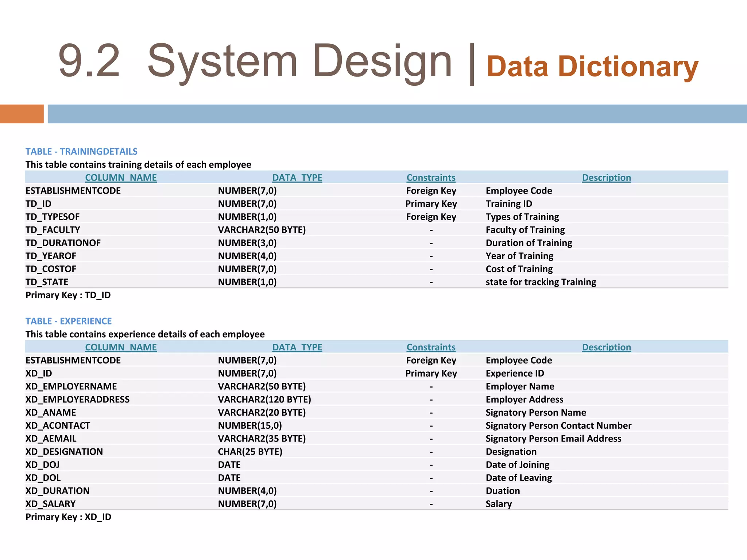Select the XD_SALARY column name cell
The image size is (747, 560).
click(x=50, y=504)
